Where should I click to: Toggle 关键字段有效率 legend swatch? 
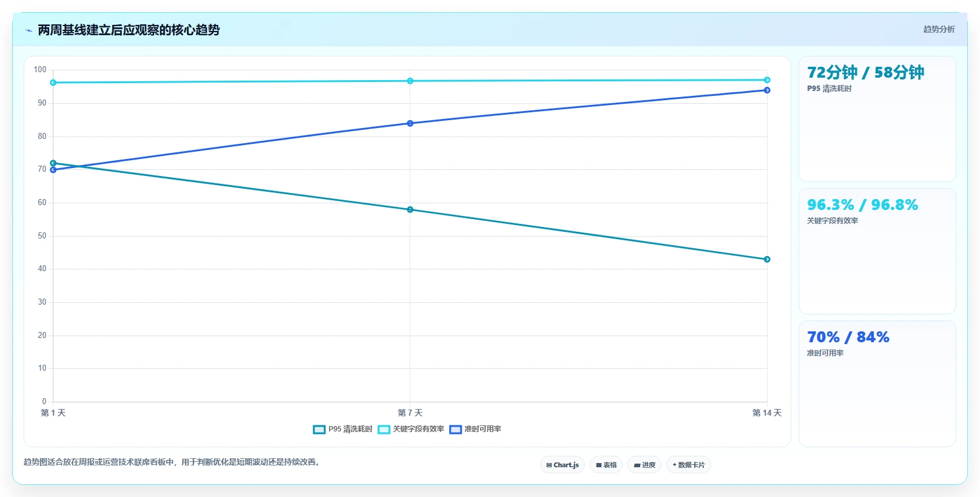click(384, 430)
